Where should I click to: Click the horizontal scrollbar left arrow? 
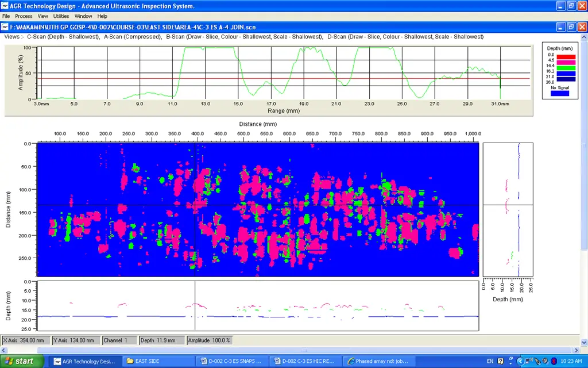3,350
